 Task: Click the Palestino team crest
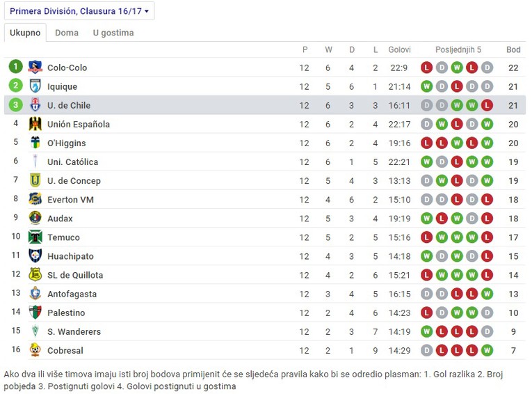tap(35, 313)
